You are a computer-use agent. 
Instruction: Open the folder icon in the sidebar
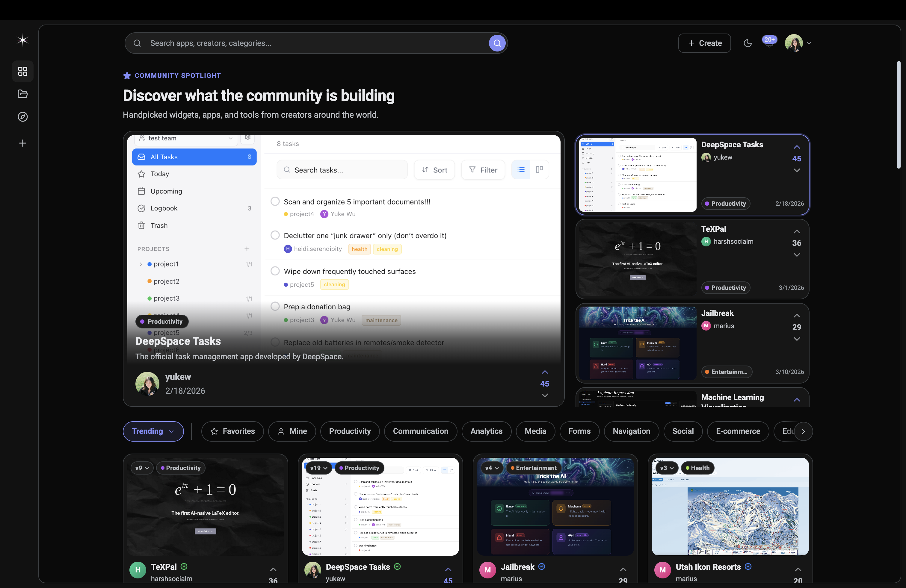point(22,94)
